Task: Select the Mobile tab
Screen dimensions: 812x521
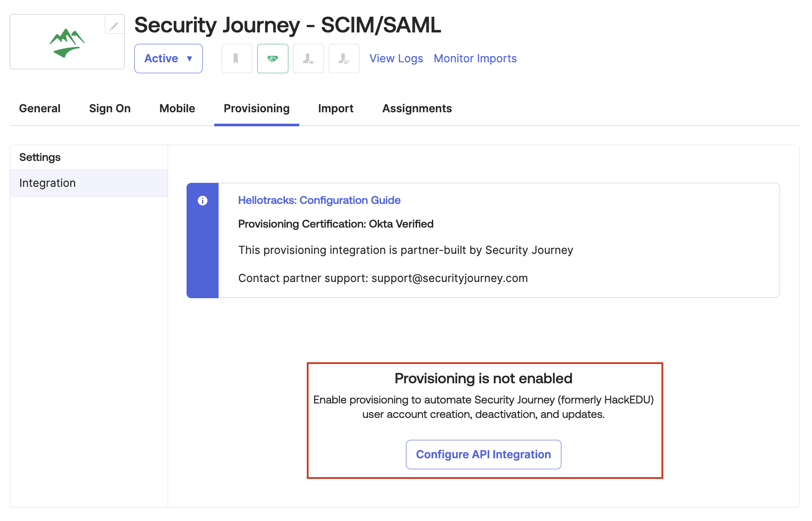Action: (177, 108)
